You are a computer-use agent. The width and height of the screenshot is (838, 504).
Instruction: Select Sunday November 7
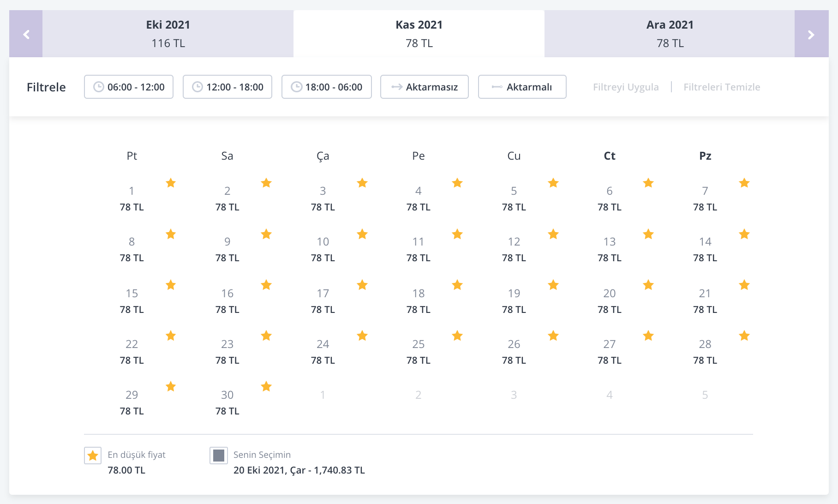click(705, 198)
